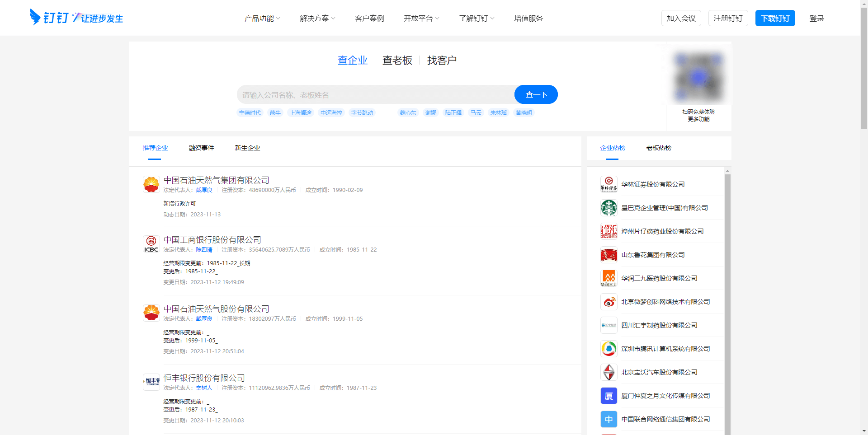The image size is (868, 435).
Task: Click the Starbucks logo in the hot list
Action: click(x=609, y=208)
